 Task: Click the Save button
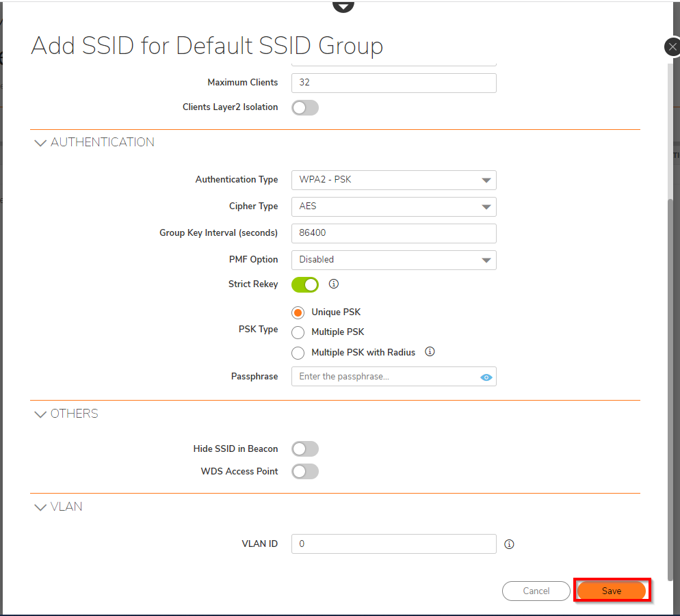point(612,591)
